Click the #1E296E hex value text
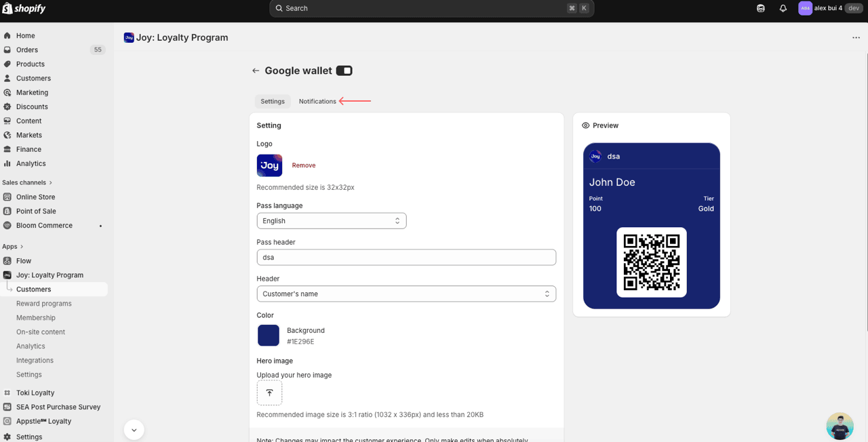868x442 pixels. pyautogui.click(x=300, y=342)
